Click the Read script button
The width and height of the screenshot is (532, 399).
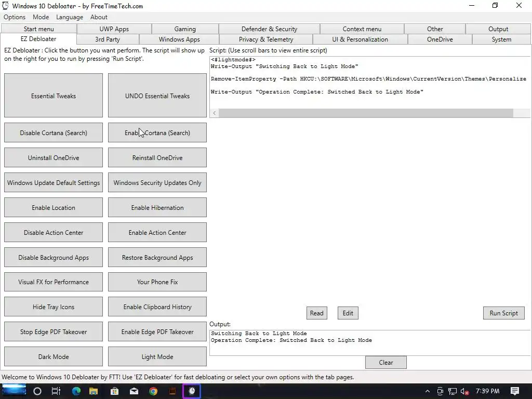pos(316,313)
